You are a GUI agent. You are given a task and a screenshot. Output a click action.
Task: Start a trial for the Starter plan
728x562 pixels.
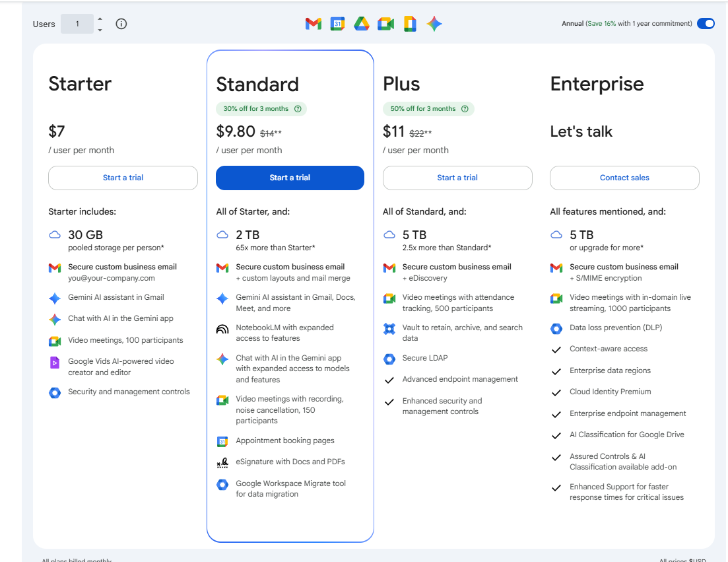click(x=123, y=178)
